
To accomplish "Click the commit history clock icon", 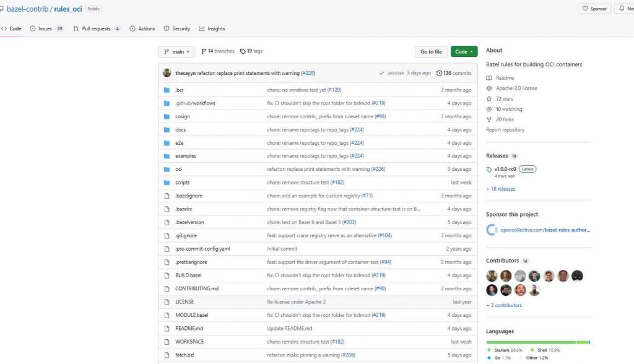I will point(439,73).
